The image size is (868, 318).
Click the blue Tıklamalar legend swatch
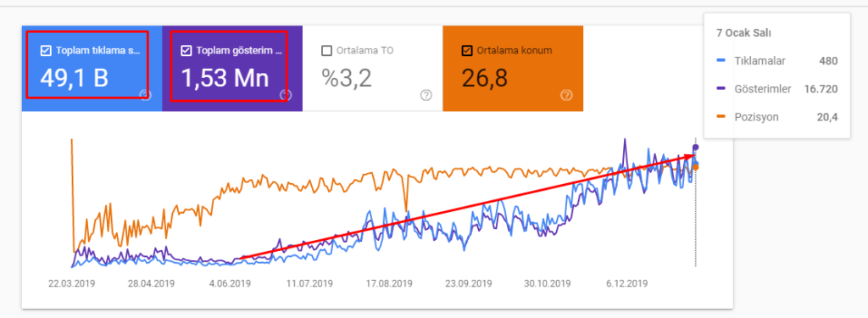click(721, 61)
